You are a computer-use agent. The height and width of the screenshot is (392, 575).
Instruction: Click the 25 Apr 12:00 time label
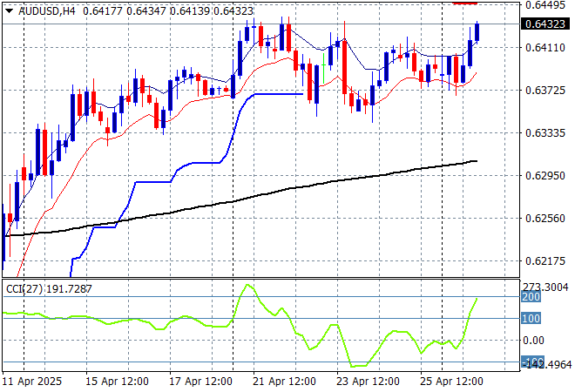(x=451, y=382)
